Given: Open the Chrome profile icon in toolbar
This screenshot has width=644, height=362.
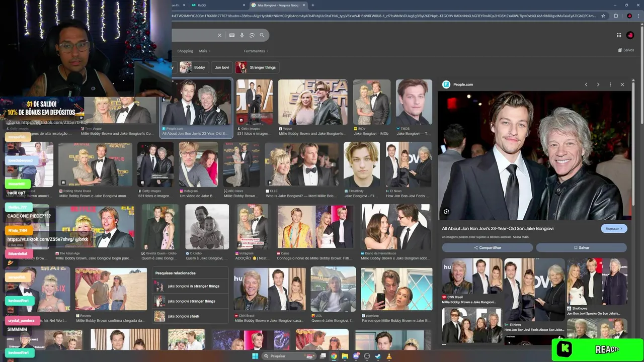Looking at the screenshot, I should pos(629,16).
